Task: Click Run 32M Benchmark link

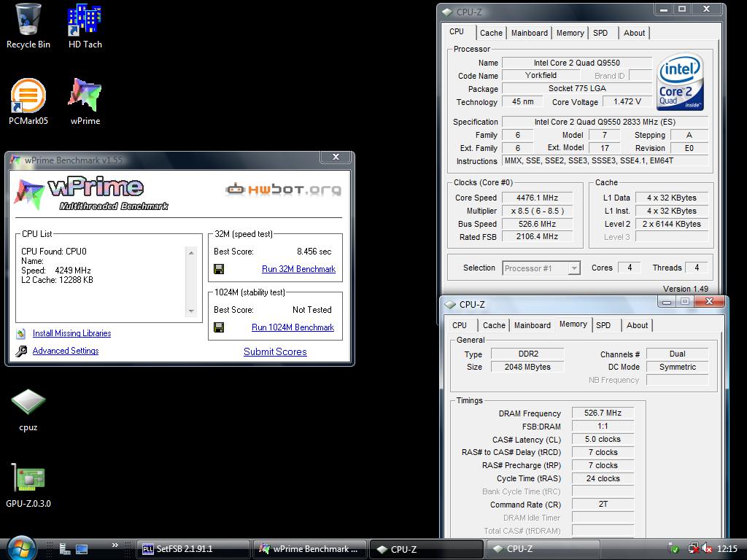Action: pos(298,269)
